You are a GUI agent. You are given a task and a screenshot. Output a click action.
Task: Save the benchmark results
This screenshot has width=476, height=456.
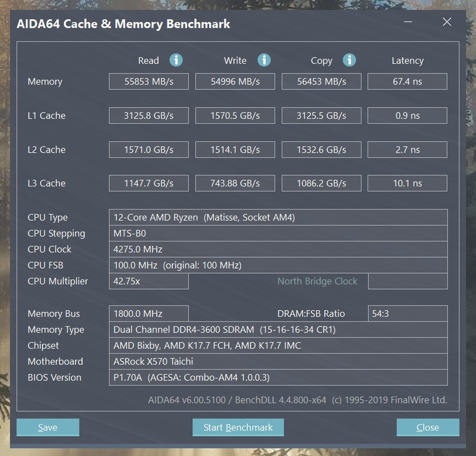[48, 427]
